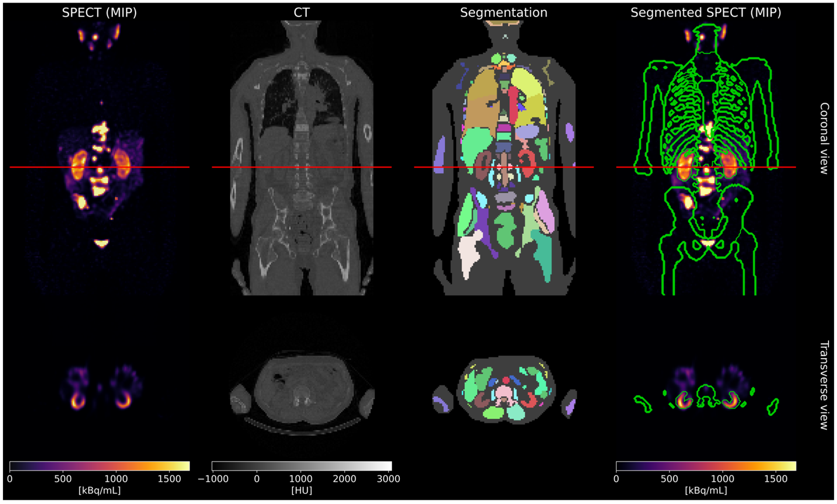Click the SPECT kBq/mL colorbar on the left

point(99,466)
